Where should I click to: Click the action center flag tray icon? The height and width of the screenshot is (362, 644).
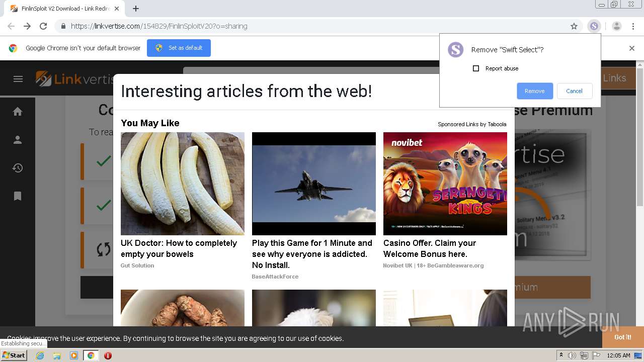[597, 355]
